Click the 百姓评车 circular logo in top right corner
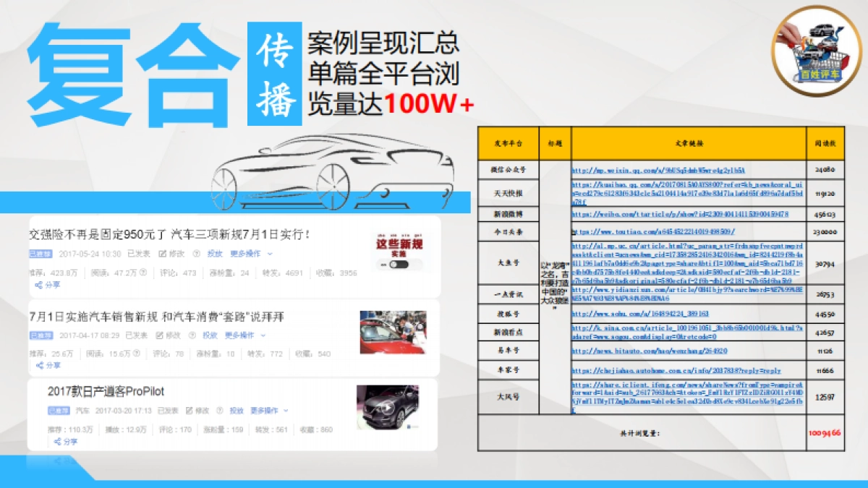 [x=810, y=51]
